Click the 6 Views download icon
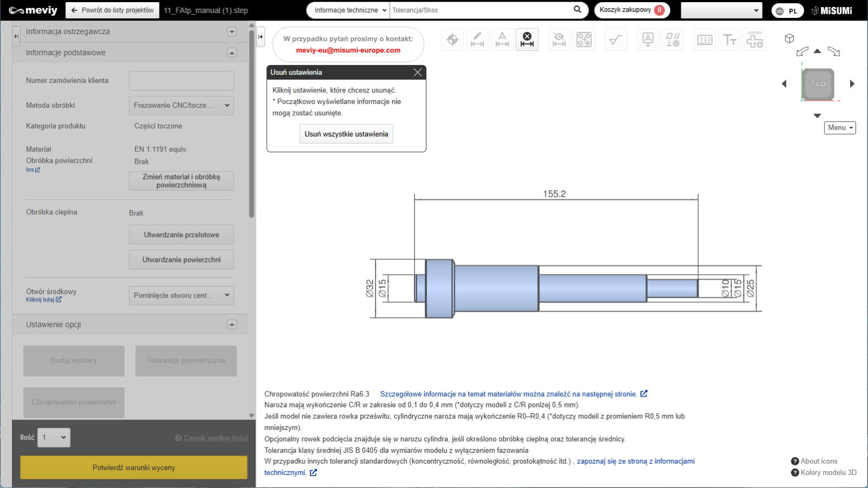868x488 pixels. click(x=755, y=40)
